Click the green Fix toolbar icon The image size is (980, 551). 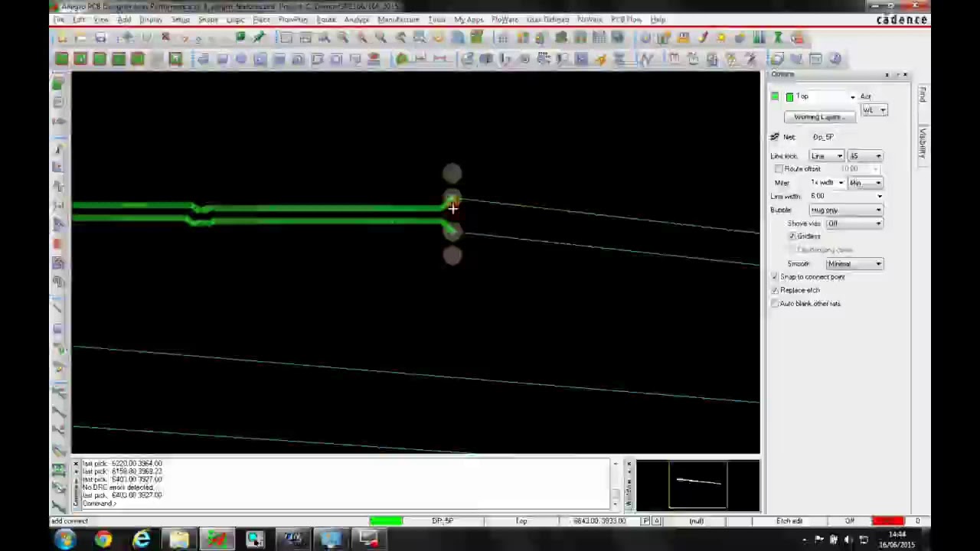pos(240,37)
